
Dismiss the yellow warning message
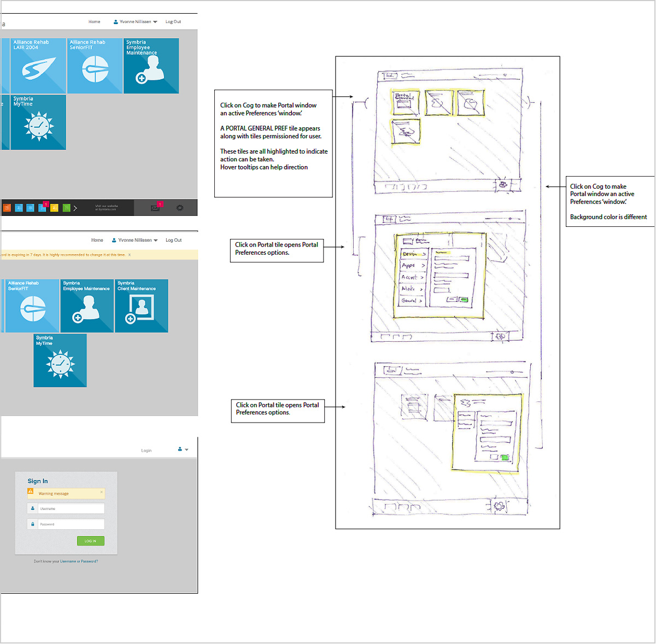click(x=102, y=492)
